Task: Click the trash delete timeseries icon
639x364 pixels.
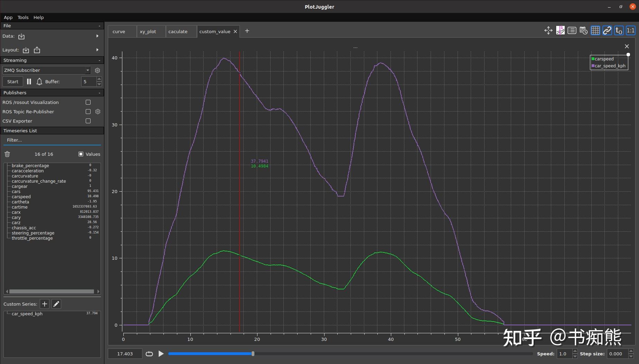Action: pyautogui.click(x=7, y=154)
